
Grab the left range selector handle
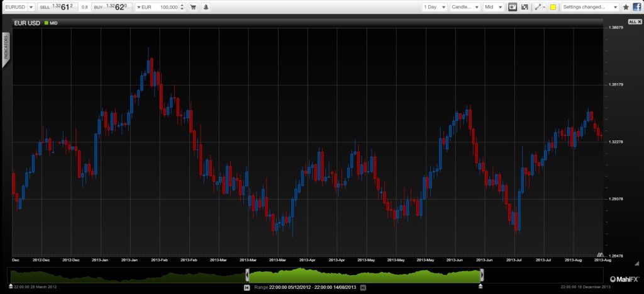tap(247, 274)
